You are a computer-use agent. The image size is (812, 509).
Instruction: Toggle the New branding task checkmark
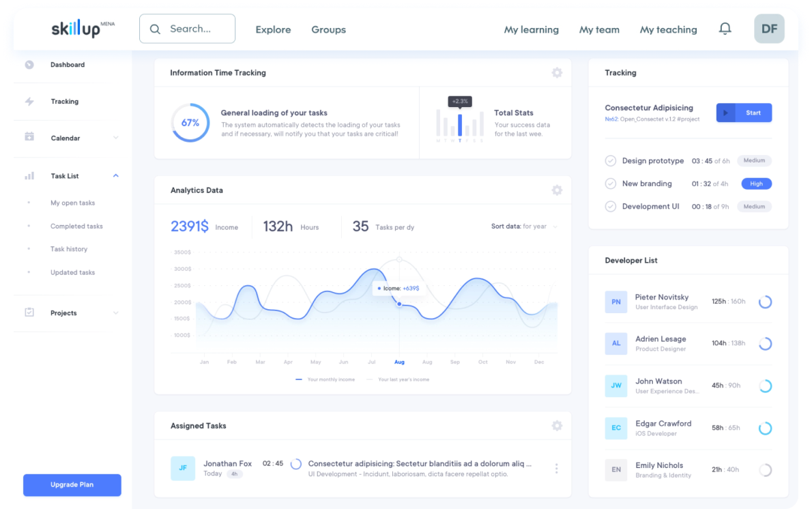[x=610, y=184]
